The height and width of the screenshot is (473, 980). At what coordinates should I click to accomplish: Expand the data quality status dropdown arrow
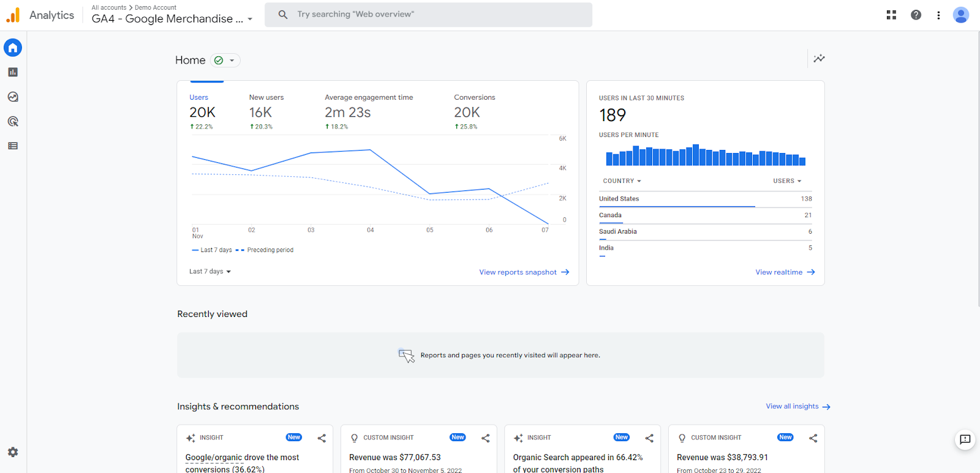point(232,61)
